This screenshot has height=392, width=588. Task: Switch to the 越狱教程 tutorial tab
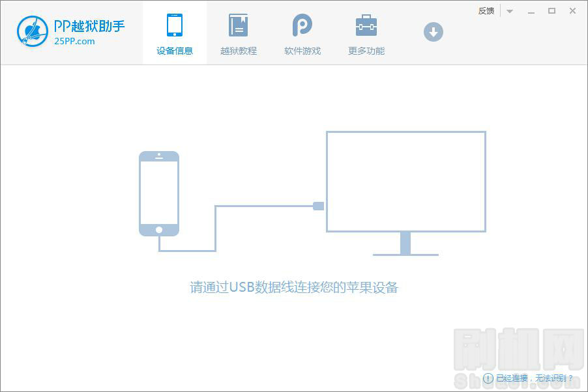pos(239,33)
